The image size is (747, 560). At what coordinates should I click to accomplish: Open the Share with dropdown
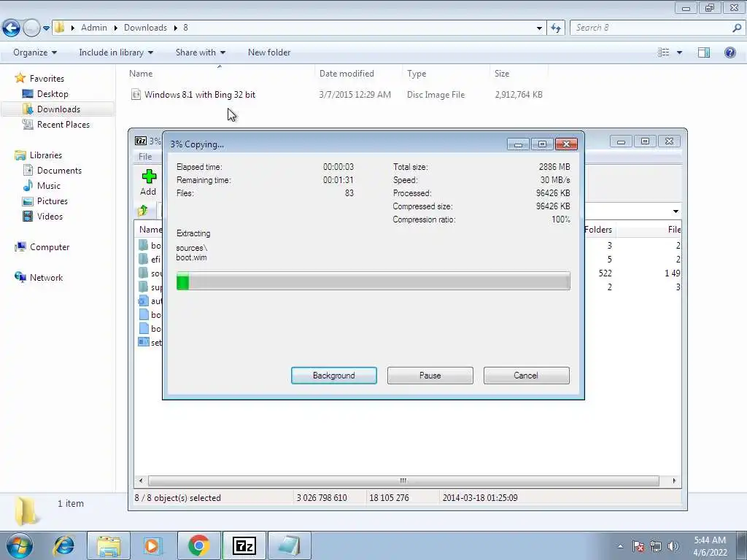pyautogui.click(x=201, y=52)
